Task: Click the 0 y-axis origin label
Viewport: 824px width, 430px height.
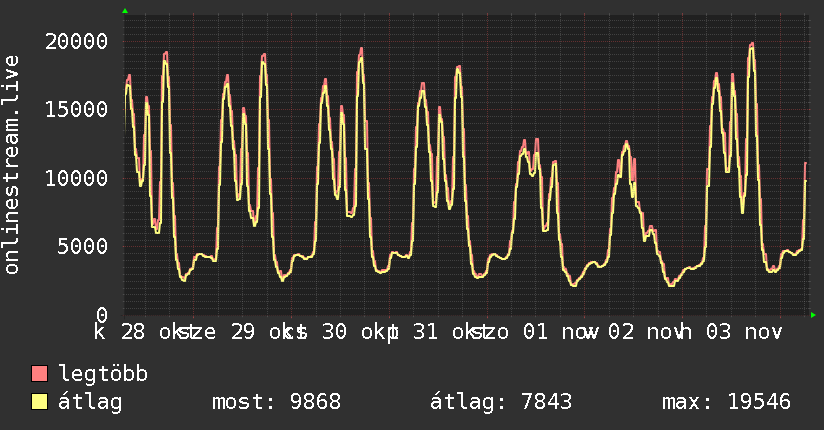Action: [101, 314]
